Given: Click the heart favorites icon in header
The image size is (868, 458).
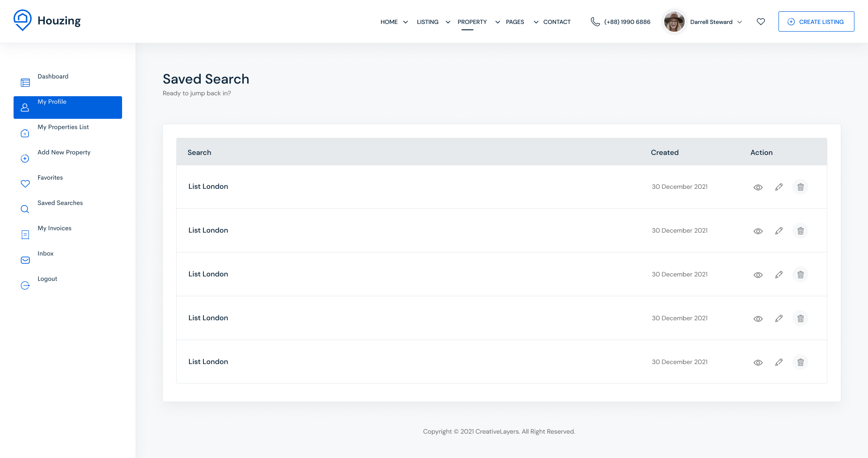Looking at the screenshot, I should (x=761, y=22).
